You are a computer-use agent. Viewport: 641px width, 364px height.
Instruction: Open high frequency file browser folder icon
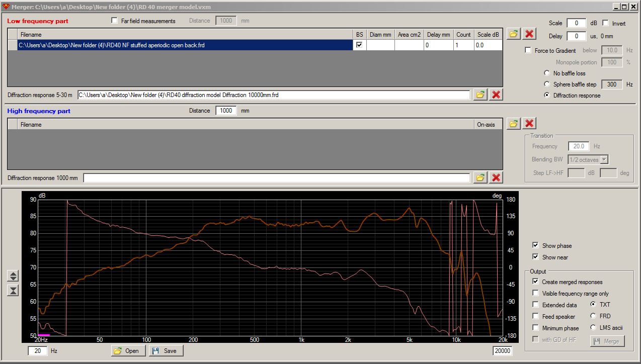coord(513,123)
